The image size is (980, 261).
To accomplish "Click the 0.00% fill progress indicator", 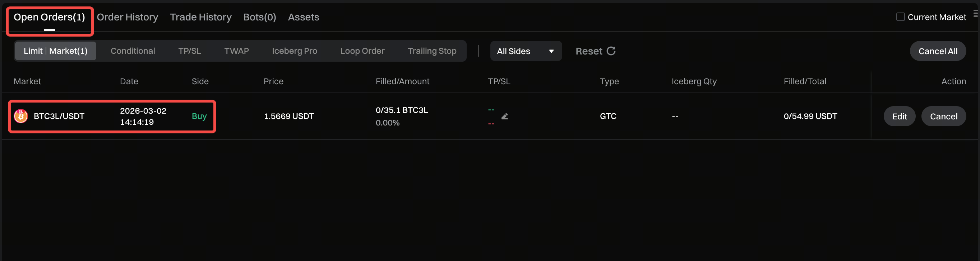I will [x=387, y=122].
